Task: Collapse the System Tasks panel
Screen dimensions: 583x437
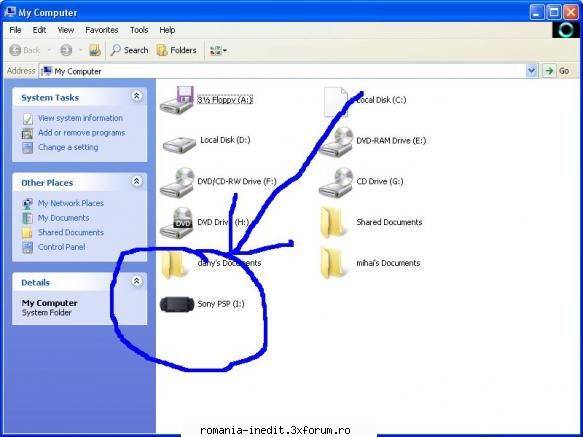Action: 136,96
